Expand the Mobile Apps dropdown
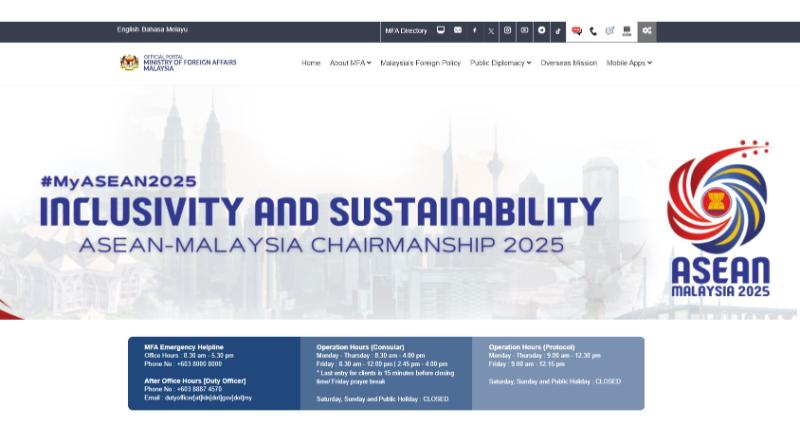800x445 pixels. pyautogui.click(x=629, y=63)
